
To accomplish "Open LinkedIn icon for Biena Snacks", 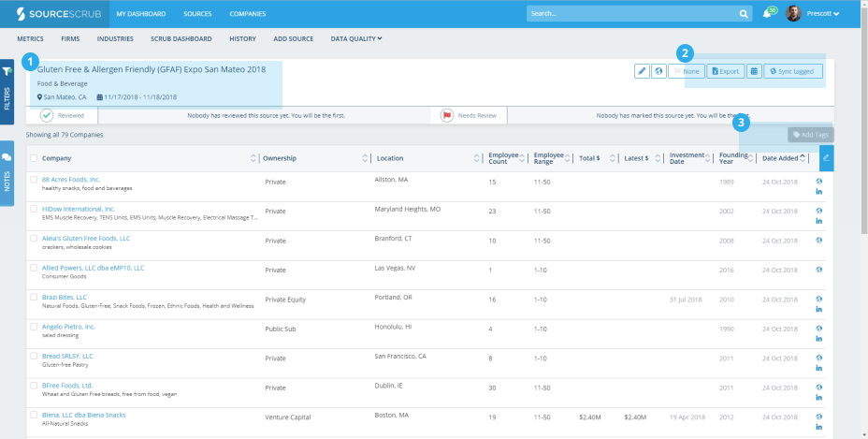I will coord(818,427).
